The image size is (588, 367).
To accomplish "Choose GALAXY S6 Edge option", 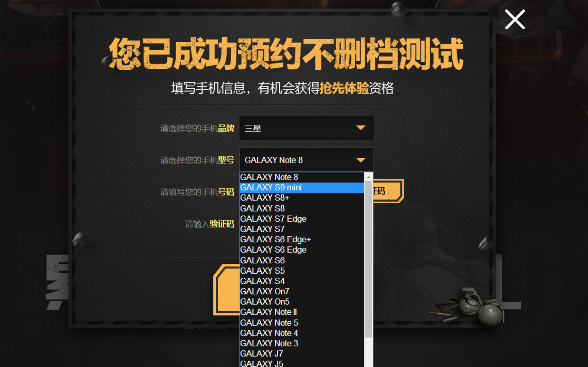I will pos(302,250).
